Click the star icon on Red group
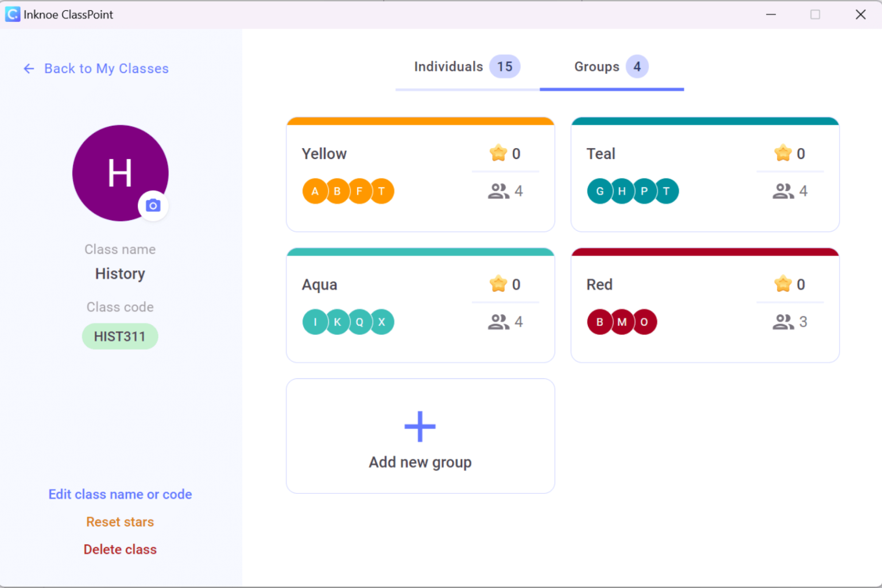 point(783,284)
